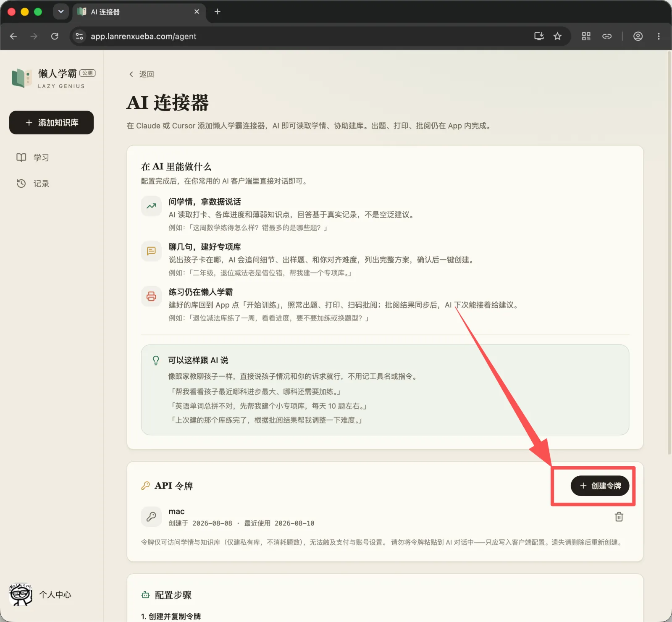This screenshot has height=622, width=672.
Task: Open site information icon in address bar
Action: (79, 36)
